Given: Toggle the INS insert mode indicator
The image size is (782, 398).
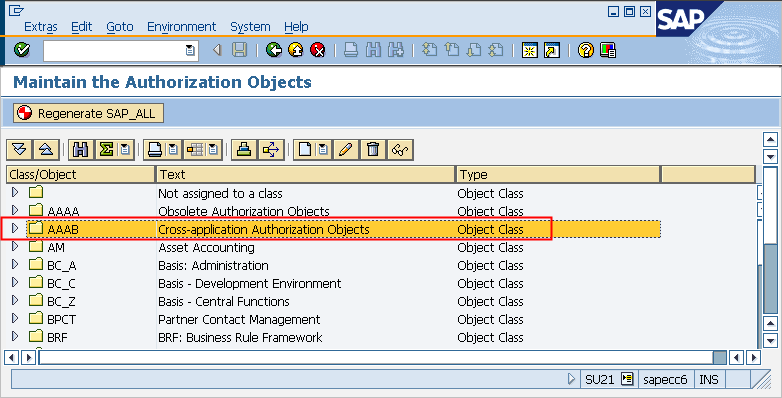Looking at the screenshot, I should [709, 380].
